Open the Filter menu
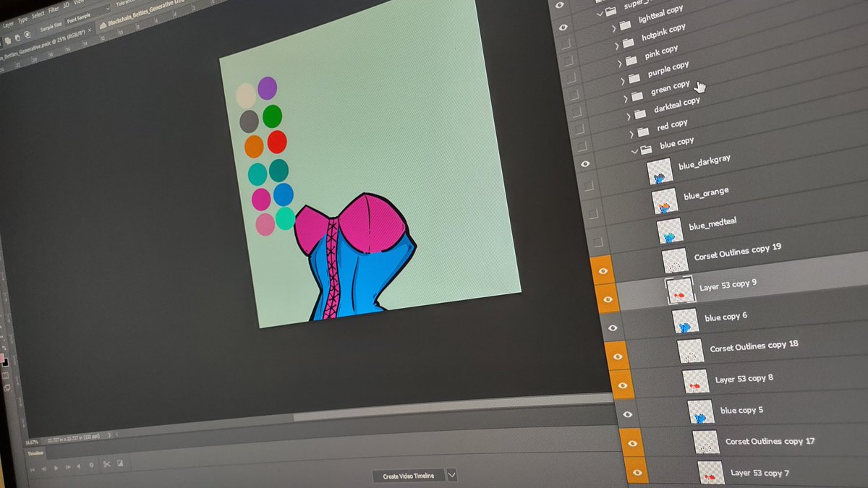Viewport: 868px width, 488px height. [x=54, y=10]
